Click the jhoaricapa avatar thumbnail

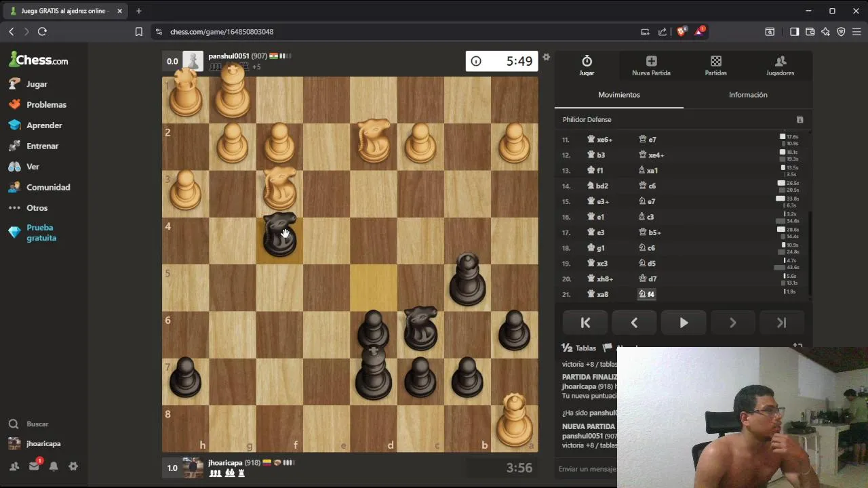coord(193,468)
